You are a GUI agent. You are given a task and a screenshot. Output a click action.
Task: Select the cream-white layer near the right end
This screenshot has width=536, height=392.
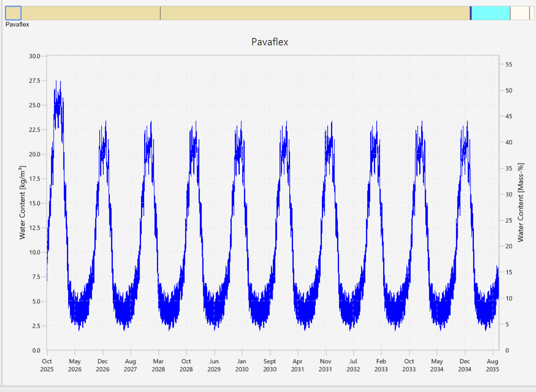(x=520, y=13)
